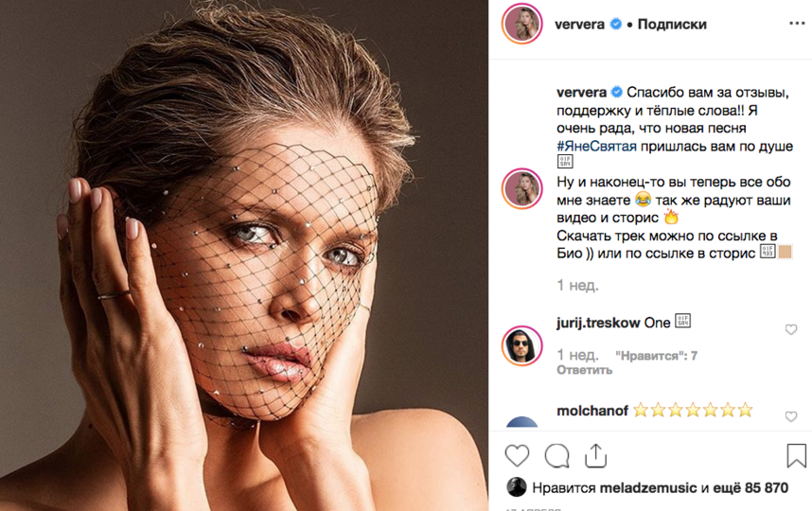Open comments with the speech bubble icon
This screenshot has width=812, height=511.
point(557,456)
